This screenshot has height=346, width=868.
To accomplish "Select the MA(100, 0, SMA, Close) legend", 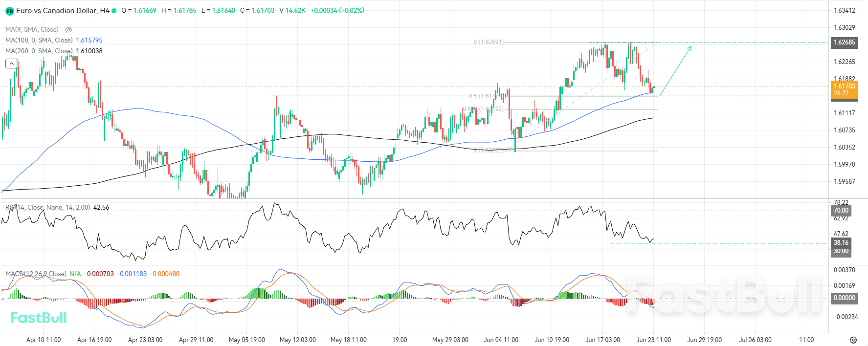I will pyautogui.click(x=39, y=41).
